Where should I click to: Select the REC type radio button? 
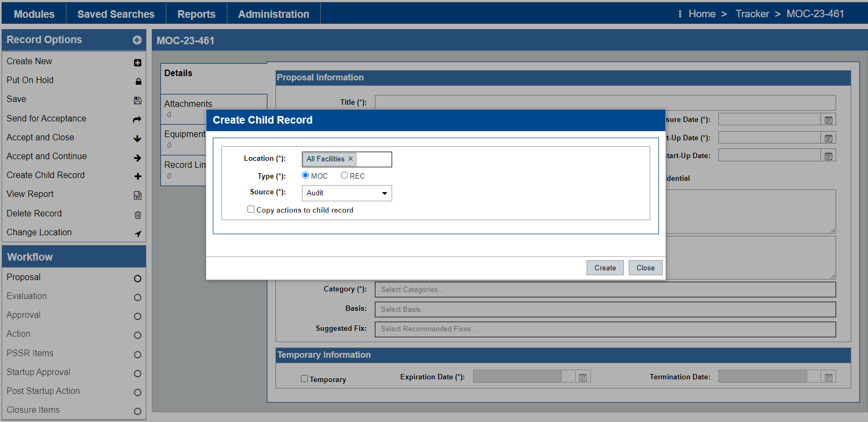click(x=344, y=175)
